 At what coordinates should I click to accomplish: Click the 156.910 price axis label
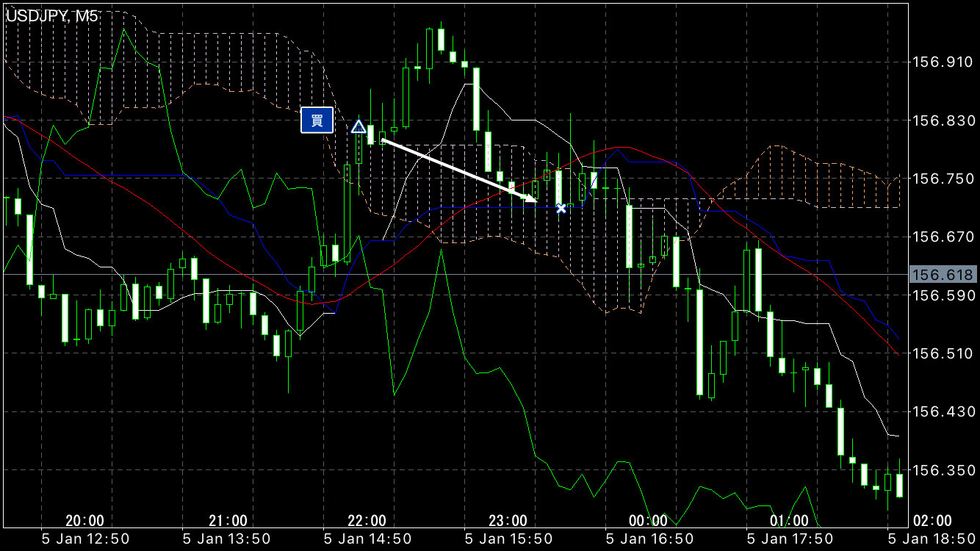[x=941, y=63]
